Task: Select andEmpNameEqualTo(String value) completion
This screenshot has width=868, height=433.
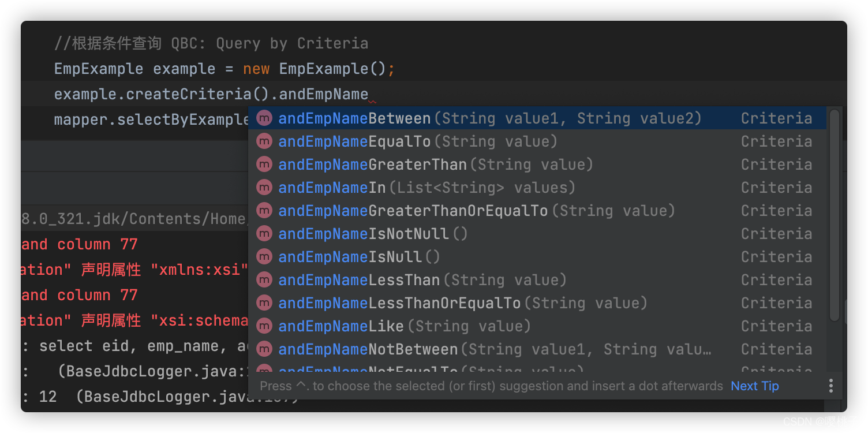Action: pyautogui.click(x=417, y=141)
